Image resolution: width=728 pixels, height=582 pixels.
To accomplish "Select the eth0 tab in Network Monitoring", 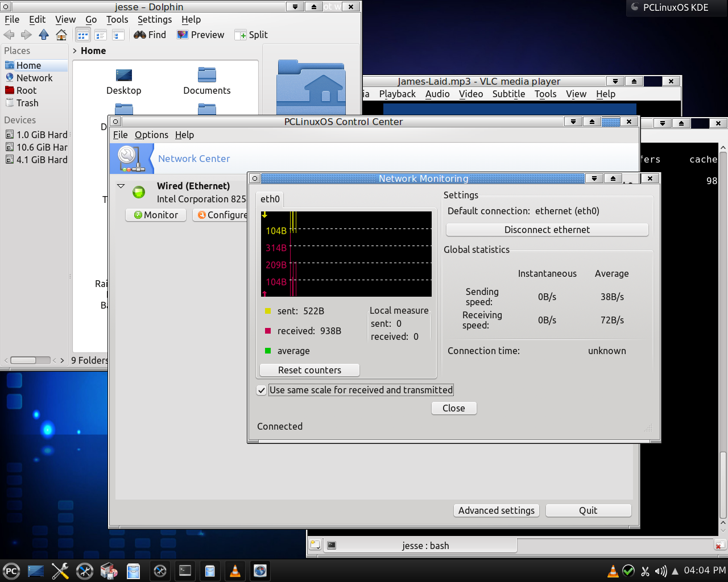I will click(270, 199).
